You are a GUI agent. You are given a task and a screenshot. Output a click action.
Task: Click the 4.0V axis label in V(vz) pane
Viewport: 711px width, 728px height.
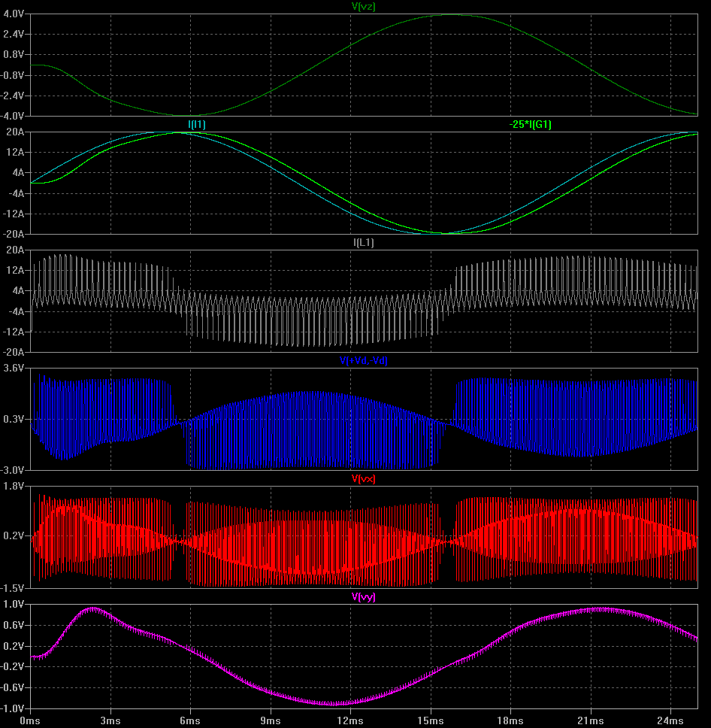point(14,14)
